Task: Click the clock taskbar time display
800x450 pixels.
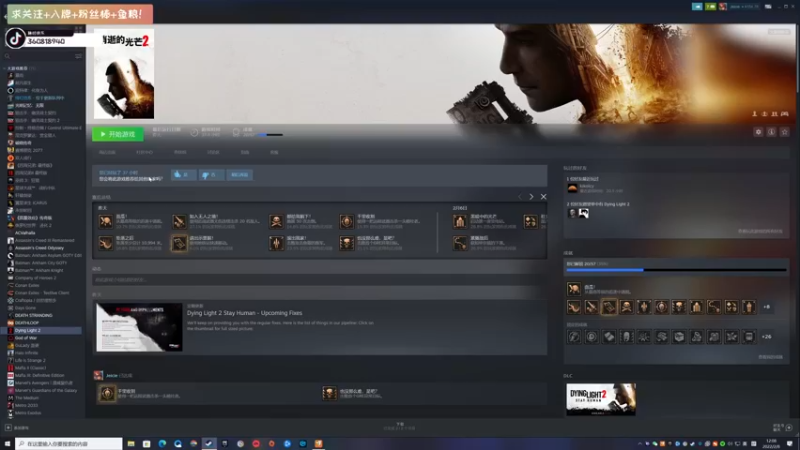Action: 771,444
